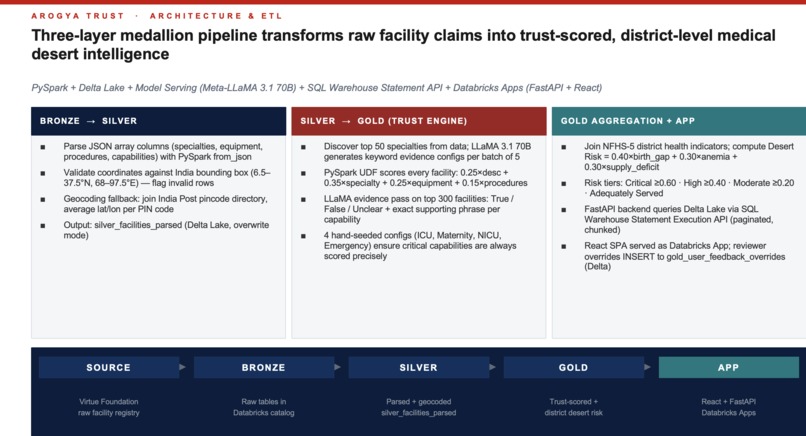Screen dimensions: 806x436
Task: Click the bullet beside 'Join NFHS-5 district health'
Action: (564, 147)
